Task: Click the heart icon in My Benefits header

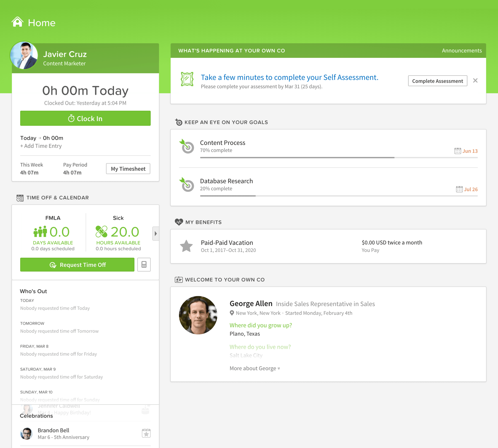Action: click(179, 222)
